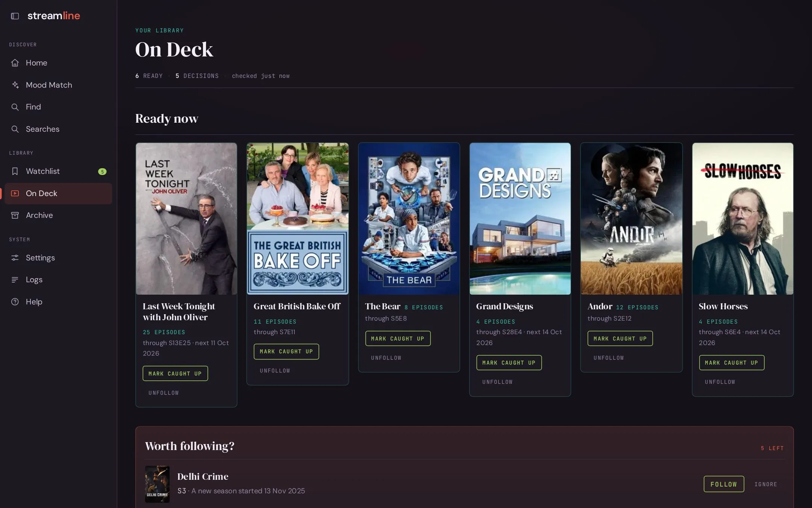Unfollow The Bear

pyautogui.click(x=386, y=358)
